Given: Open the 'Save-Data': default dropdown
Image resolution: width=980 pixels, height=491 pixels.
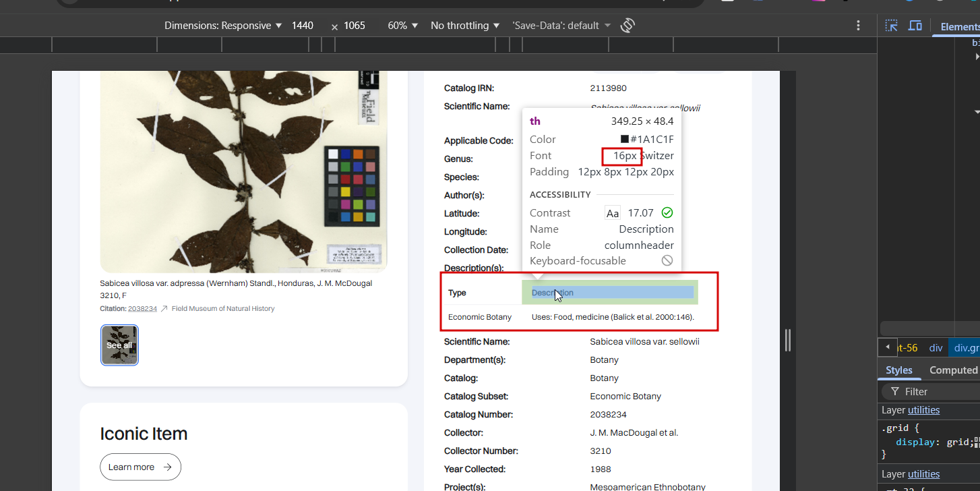Looking at the screenshot, I should click(561, 26).
